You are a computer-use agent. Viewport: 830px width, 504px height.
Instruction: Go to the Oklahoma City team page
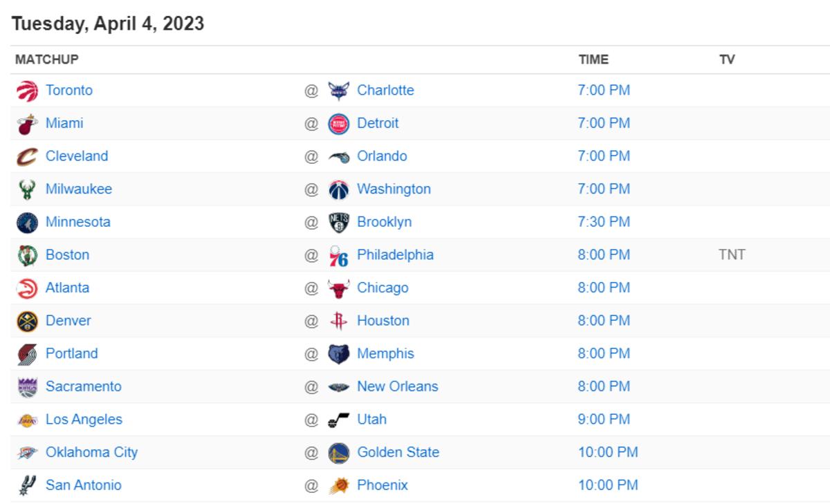[91, 452]
